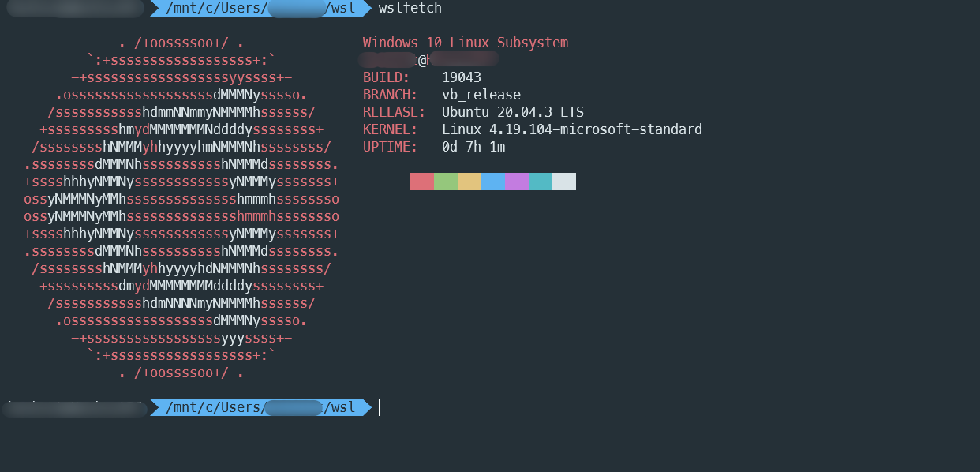Click the wslfetch command text
The image size is (980, 472).
410,8
